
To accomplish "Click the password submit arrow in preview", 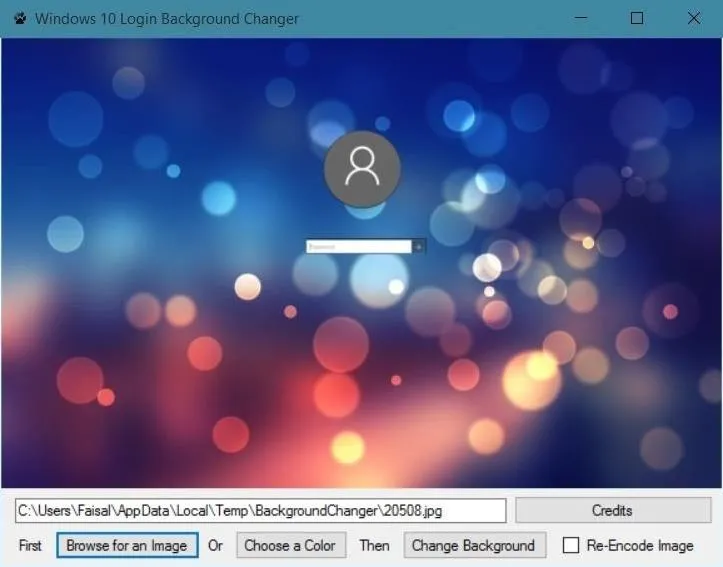I will (419, 247).
